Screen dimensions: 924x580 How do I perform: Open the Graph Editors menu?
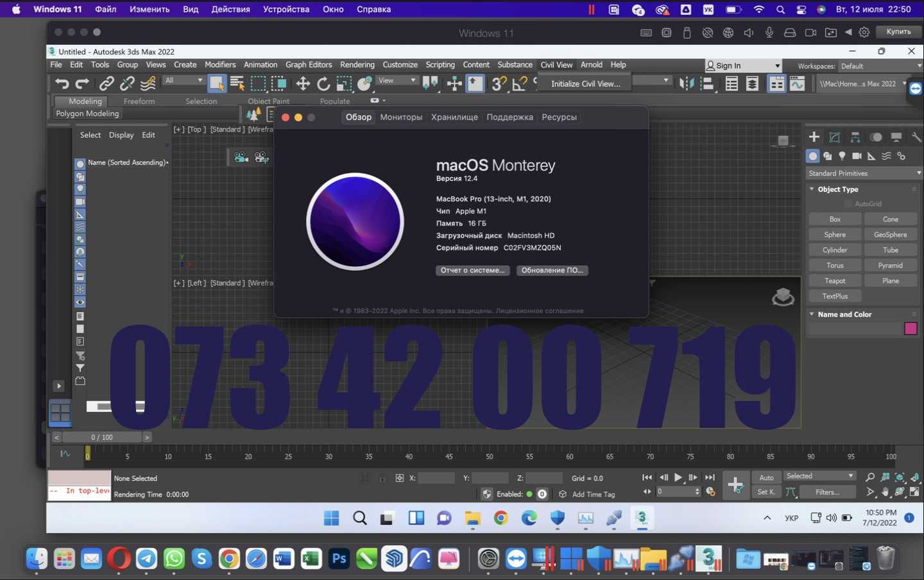click(309, 65)
